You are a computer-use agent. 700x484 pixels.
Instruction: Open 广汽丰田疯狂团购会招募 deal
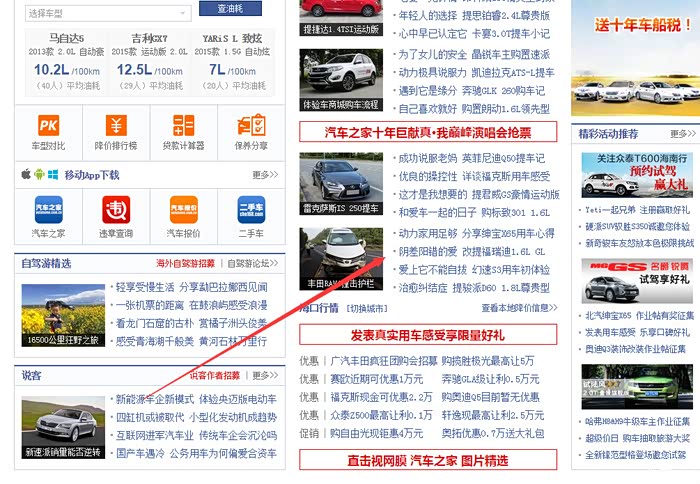(383, 361)
